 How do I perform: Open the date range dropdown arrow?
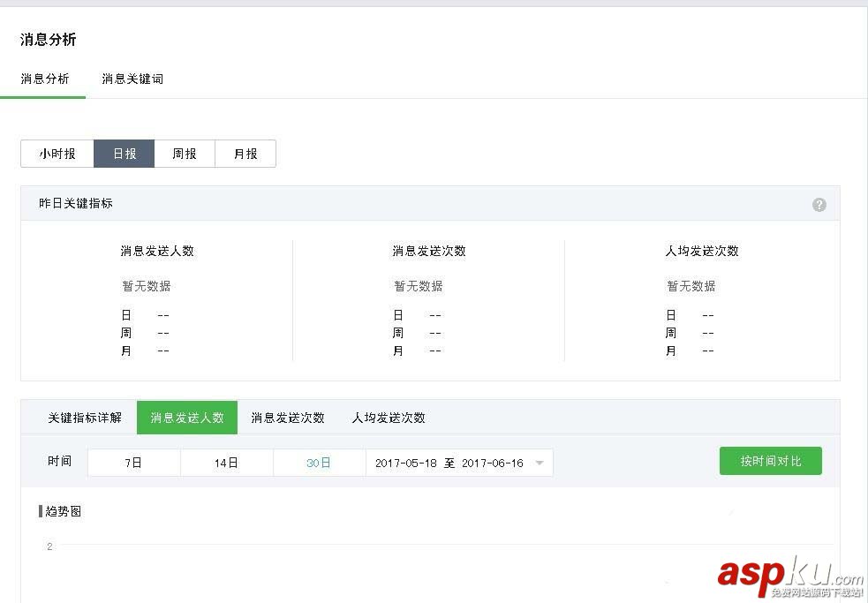(x=540, y=462)
